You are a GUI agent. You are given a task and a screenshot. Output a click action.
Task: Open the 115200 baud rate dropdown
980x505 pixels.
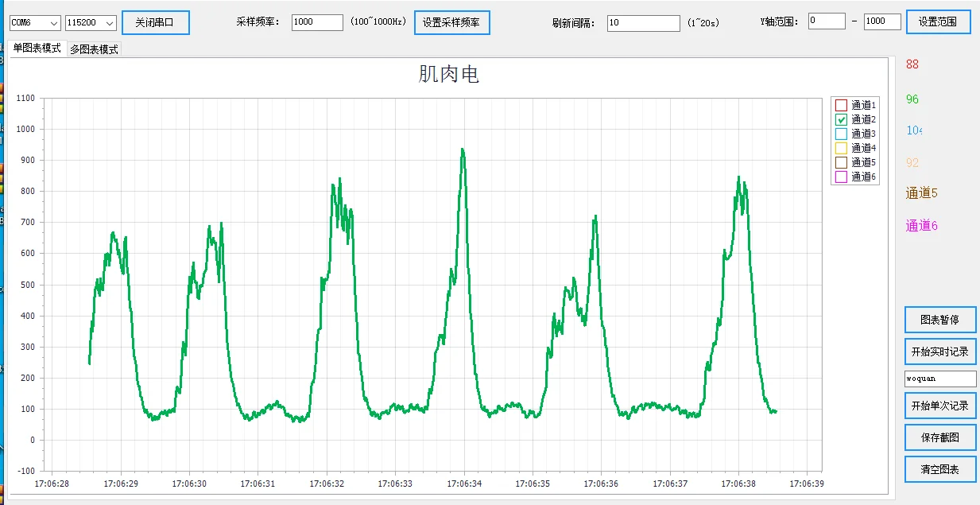coord(91,23)
